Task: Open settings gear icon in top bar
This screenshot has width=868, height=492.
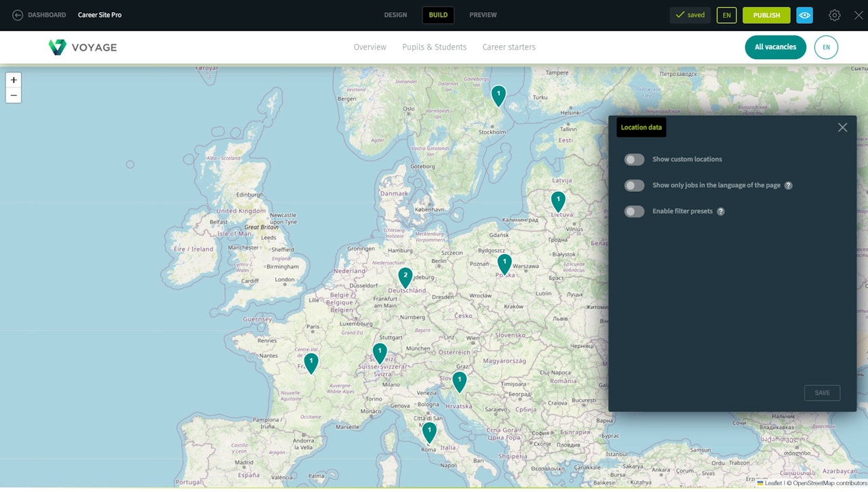Action: pyautogui.click(x=835, y=15)
